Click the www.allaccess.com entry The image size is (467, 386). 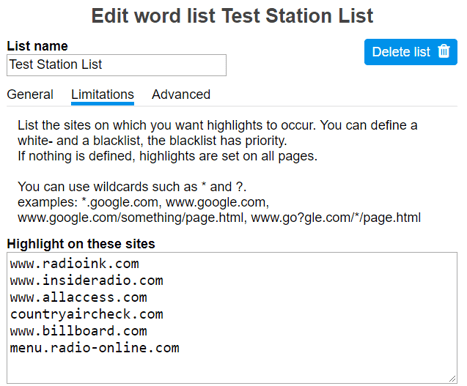tap(78, 297)
